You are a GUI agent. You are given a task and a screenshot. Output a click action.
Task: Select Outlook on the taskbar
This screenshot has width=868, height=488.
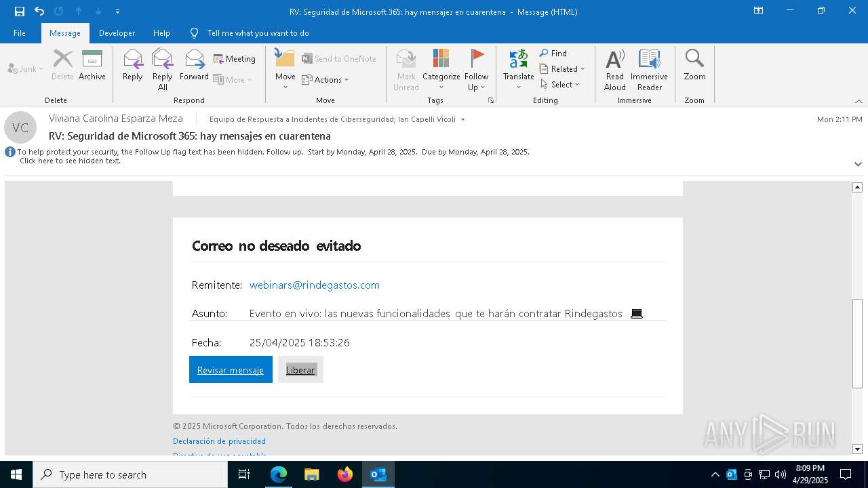(378, 474)
